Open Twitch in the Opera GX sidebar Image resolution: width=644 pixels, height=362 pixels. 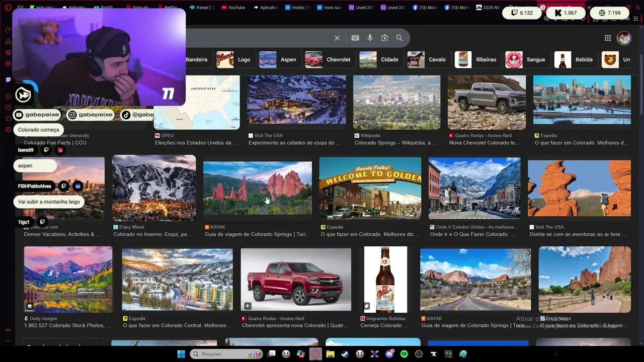tap(8, 80)
